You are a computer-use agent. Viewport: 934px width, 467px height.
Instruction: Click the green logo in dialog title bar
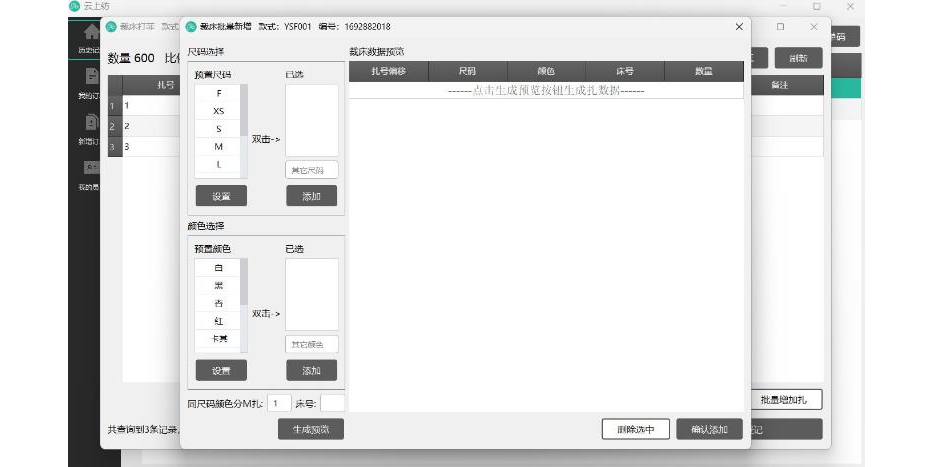[x=192, y=26]
